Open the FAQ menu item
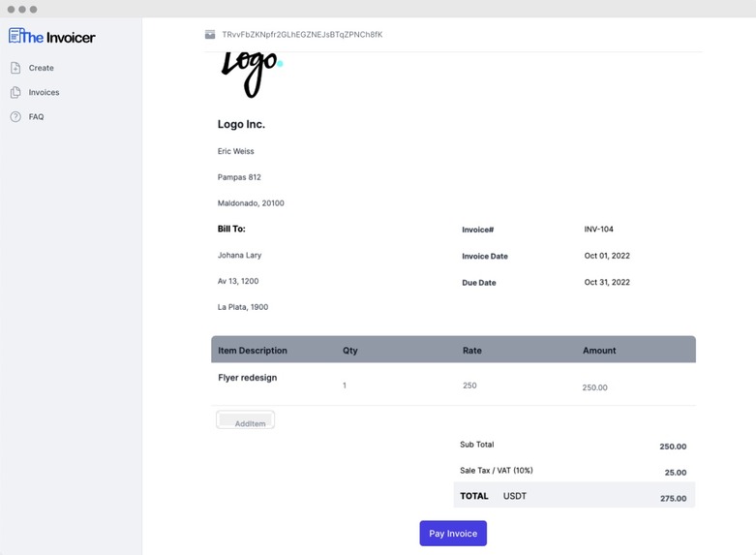 [36, 117]
